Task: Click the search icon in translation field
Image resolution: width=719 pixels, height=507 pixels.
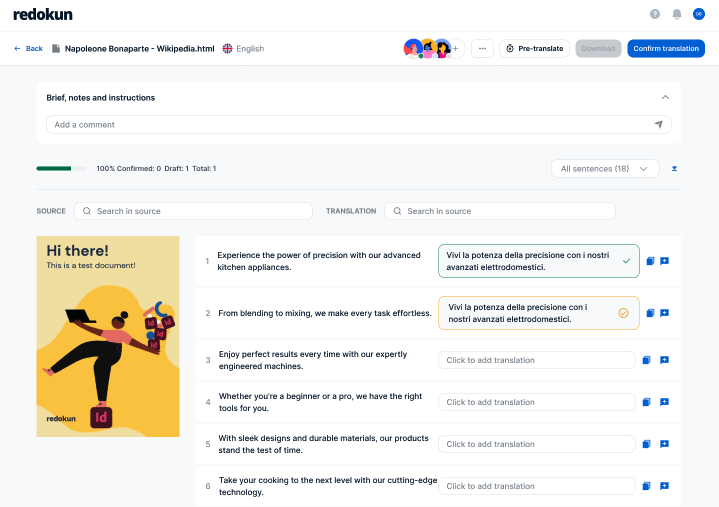Action: tap(397, 211)
